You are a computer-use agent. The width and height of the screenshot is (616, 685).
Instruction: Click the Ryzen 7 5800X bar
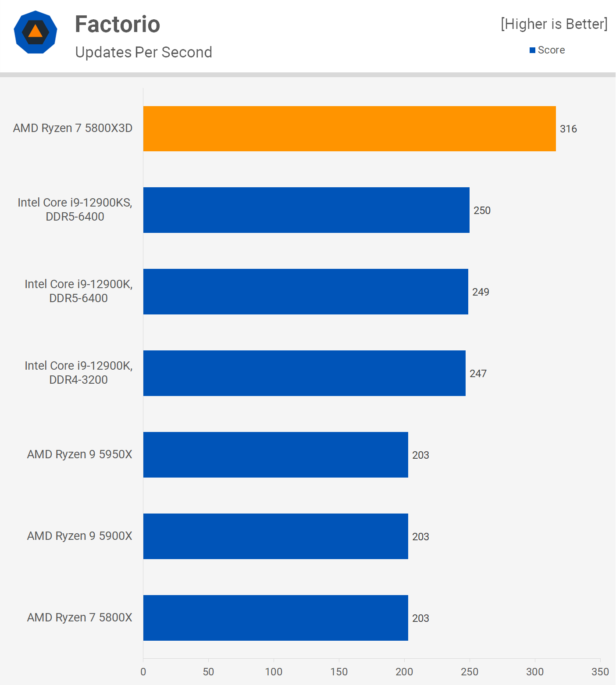point(275,618)
